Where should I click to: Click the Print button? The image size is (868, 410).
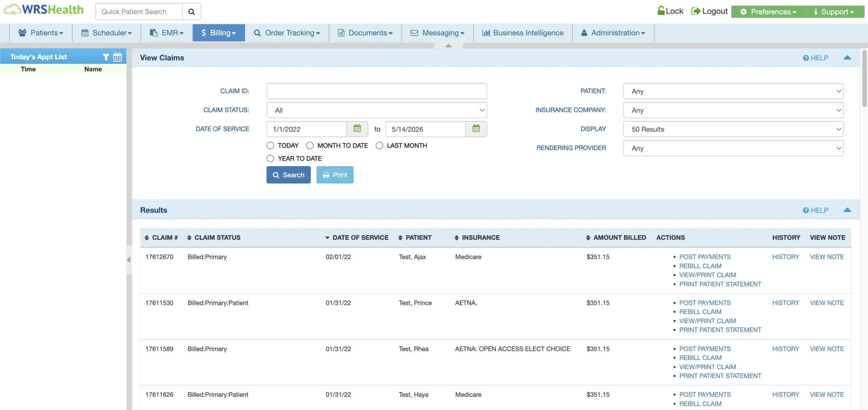point(335,175)
